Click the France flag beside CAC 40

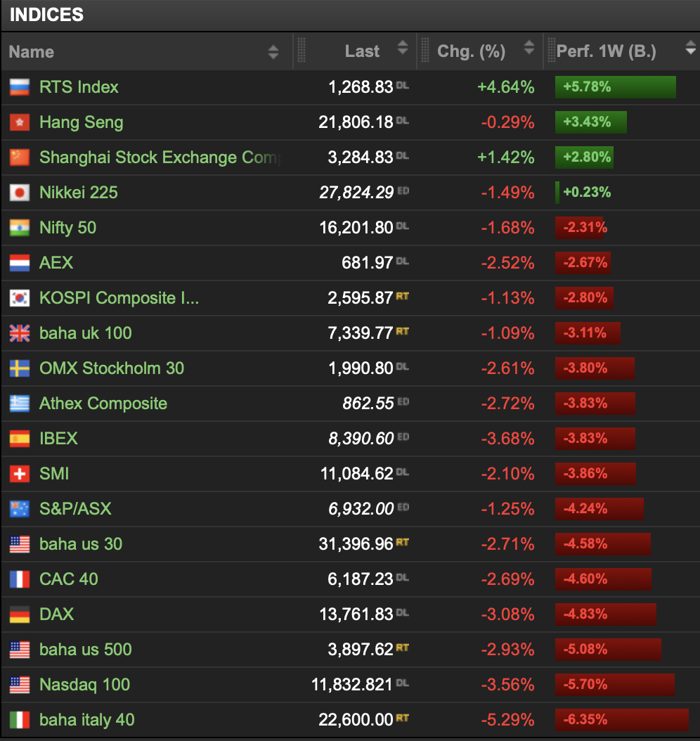click(x=20, y=579)
